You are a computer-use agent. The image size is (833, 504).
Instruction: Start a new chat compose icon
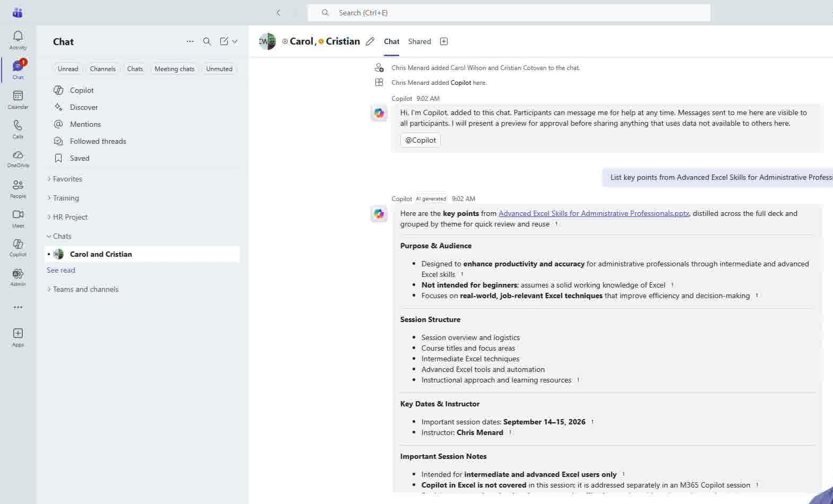pos(224,41)
